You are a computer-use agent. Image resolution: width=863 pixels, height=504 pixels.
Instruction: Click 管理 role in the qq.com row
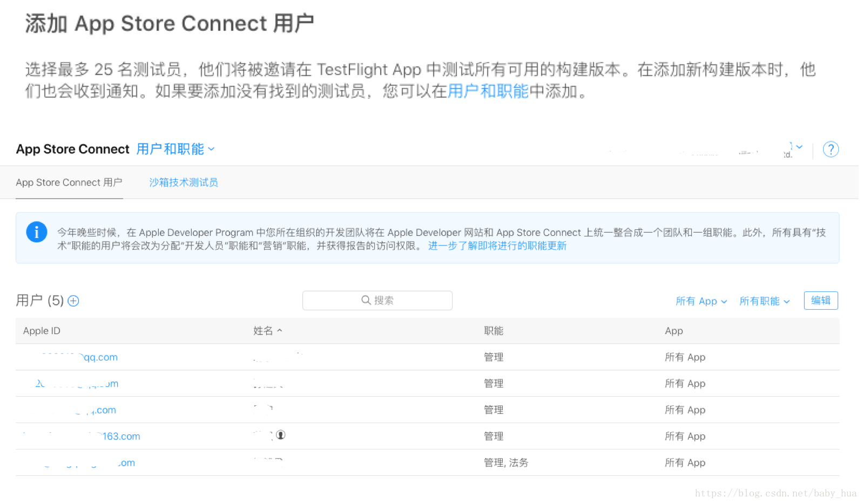tap(494, 357)
